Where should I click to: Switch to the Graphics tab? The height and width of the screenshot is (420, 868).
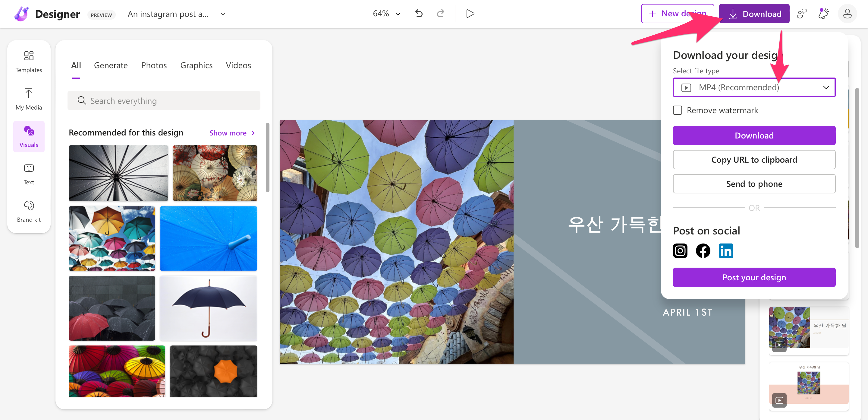coord(196,65)
